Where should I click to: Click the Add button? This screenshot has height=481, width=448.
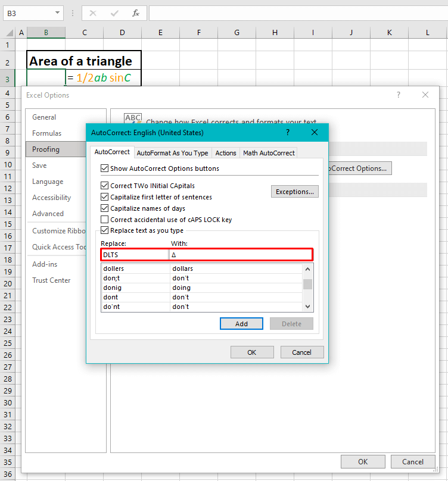(x=241, y=324)
